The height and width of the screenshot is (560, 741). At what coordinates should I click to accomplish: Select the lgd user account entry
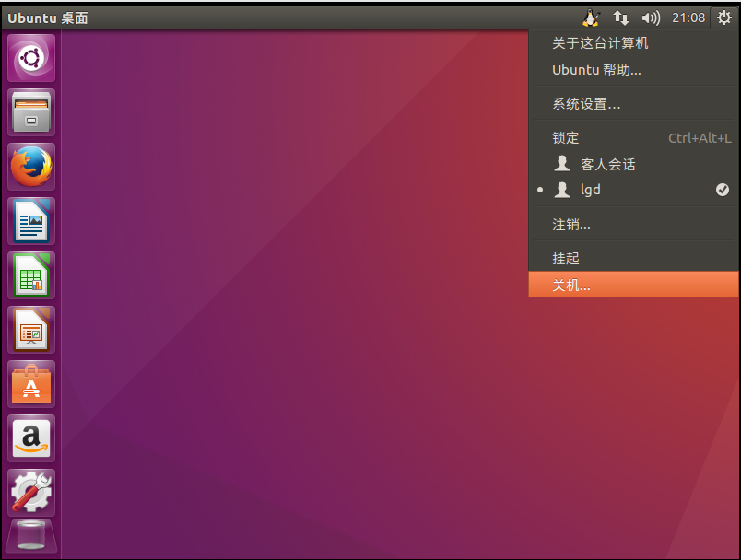634,190
